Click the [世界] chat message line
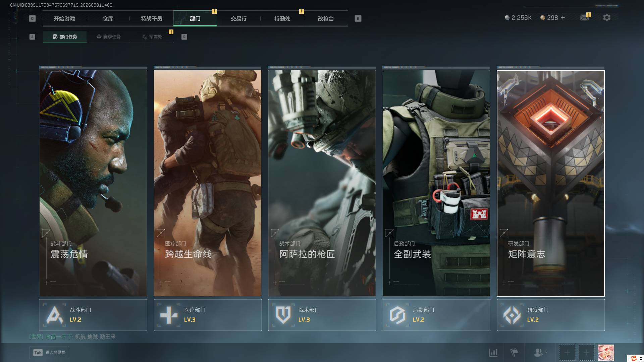Image resolution: width=644 pixels, height=362 pixels. click(72, 337)
